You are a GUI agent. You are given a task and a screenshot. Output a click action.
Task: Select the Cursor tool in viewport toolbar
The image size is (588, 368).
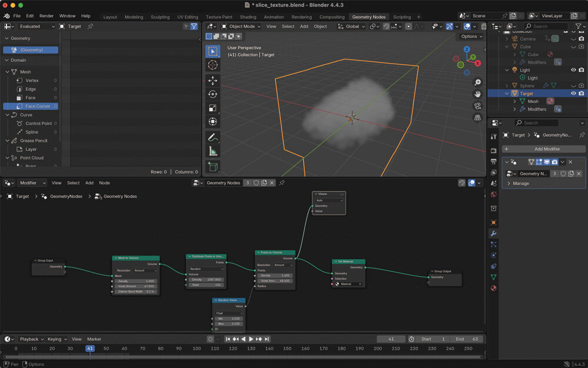click(x=213, y=65)
